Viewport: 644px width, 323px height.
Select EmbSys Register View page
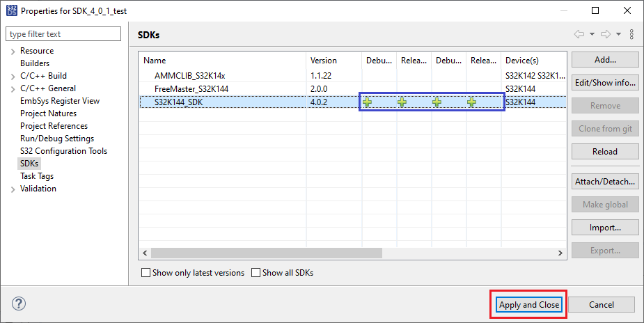click(60, 101)
